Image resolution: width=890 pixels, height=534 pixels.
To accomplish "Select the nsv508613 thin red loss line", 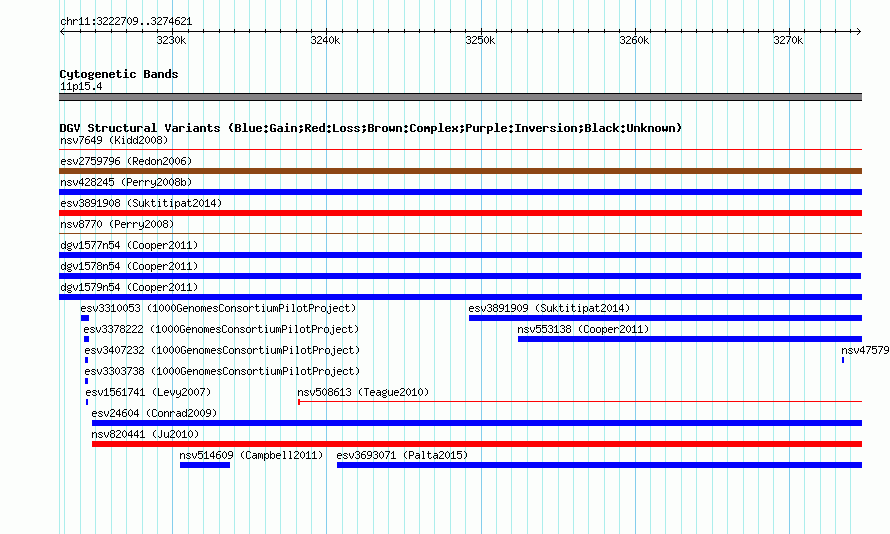I will point(580,402).
